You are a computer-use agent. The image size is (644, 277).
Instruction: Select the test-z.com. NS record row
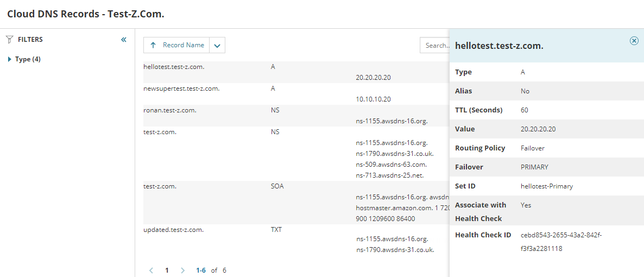(160, 132)
